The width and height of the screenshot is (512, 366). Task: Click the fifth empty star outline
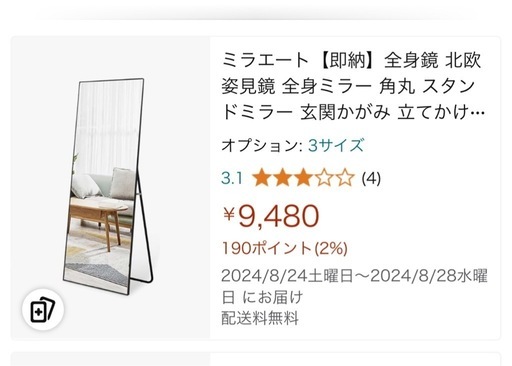[345, 178]
